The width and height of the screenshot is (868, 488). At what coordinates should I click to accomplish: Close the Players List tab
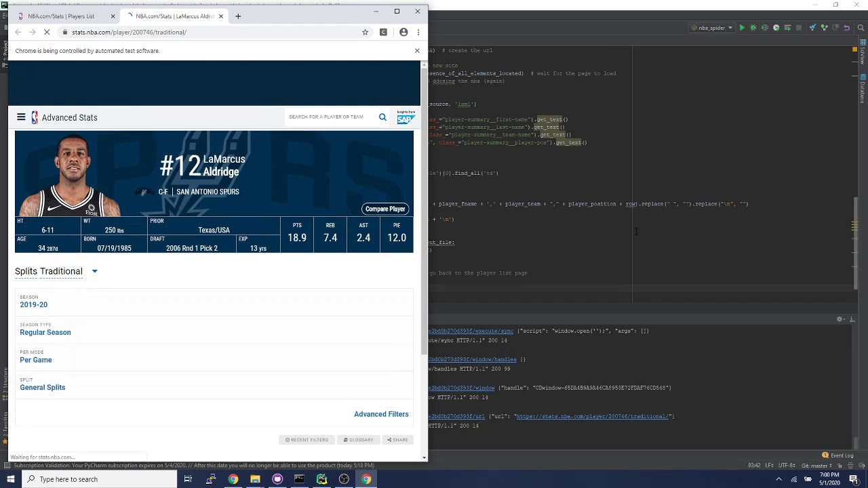pos(113,16)
